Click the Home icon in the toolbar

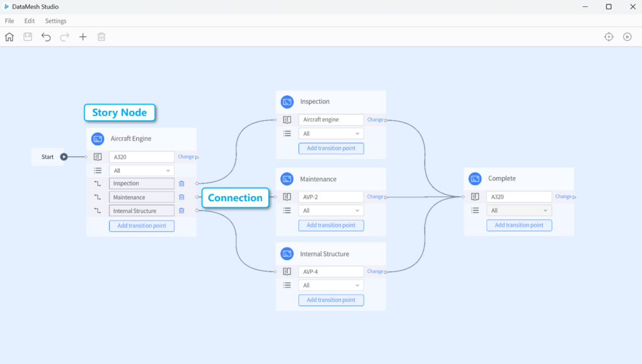[x=9, y=36]
